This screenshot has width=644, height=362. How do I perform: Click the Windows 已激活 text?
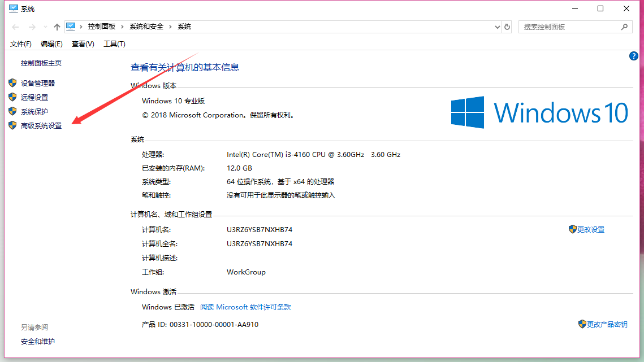168,307
